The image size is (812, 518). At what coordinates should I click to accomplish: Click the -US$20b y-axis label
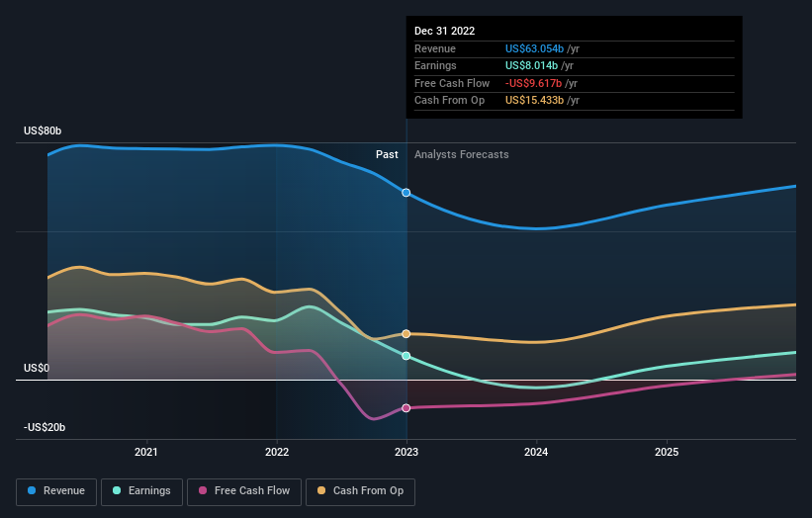pos(45,427)
